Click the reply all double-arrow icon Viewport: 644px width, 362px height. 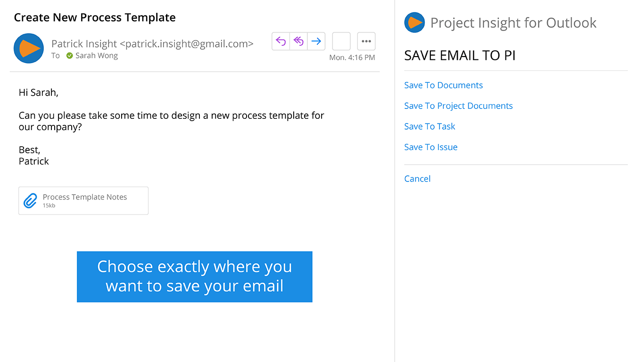tap(298, 41)
